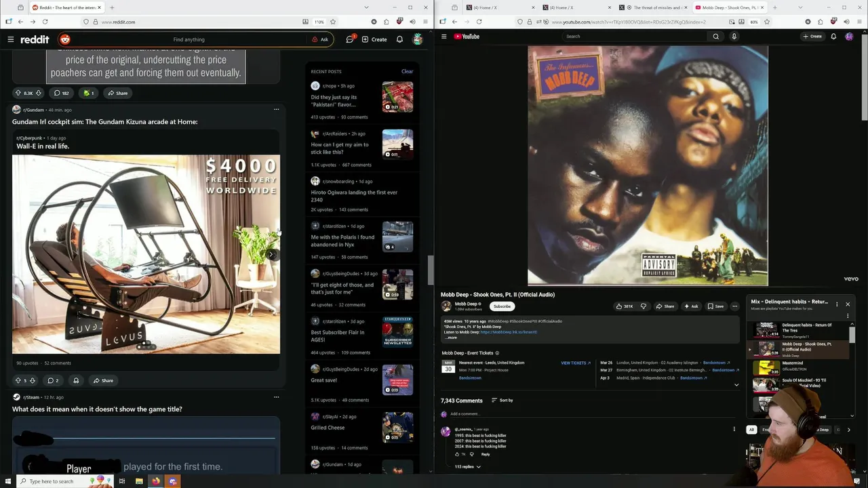This screenshot has width=868, height=488.
Task: Open the comments 'Sort by' menu
Action: coord(502,401)
